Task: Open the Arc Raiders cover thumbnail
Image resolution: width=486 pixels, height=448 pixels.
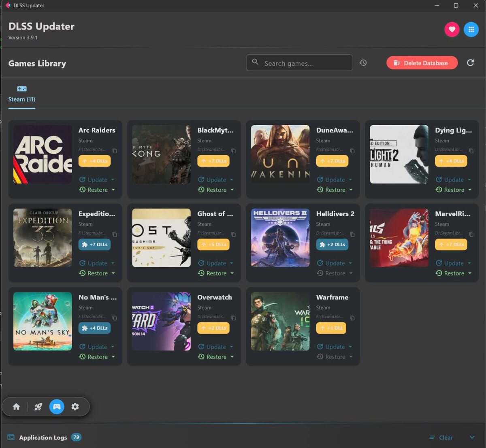Action: [43, 154]
